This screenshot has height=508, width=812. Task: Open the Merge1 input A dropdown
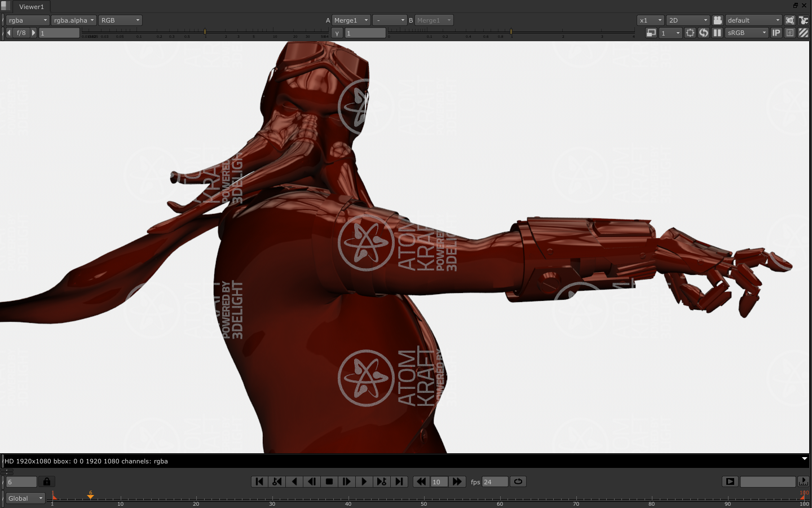pyautogui.click(x=351, y=20)
